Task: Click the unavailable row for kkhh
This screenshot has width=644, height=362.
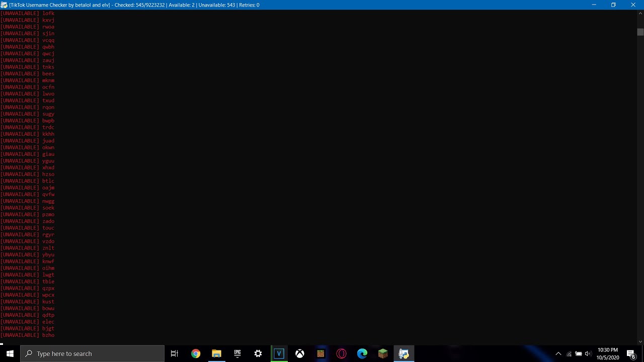Action: (x=27, y=134)
